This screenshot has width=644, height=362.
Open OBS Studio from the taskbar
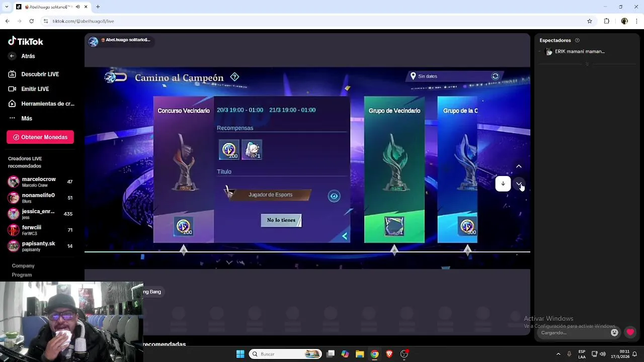pyautogui.click(x=405, y=354)
